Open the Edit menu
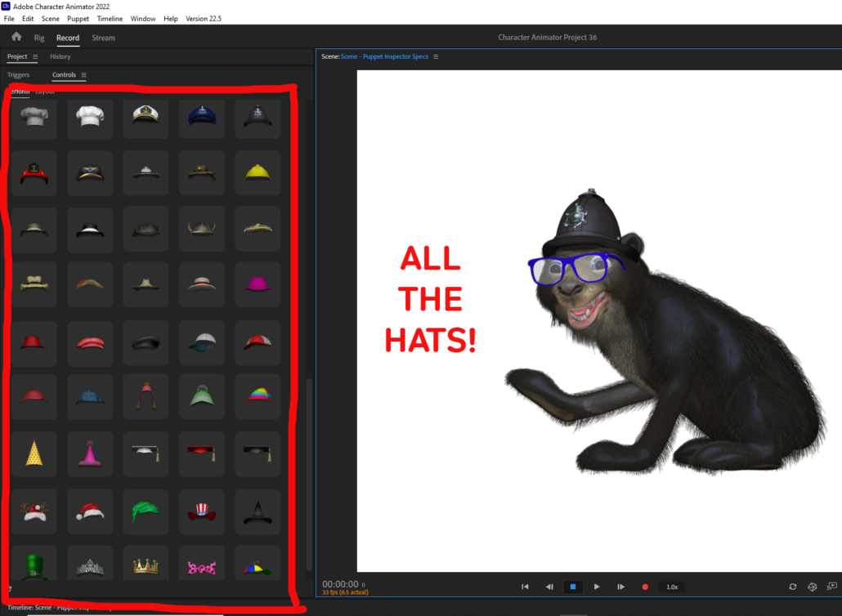 [28, 19]
